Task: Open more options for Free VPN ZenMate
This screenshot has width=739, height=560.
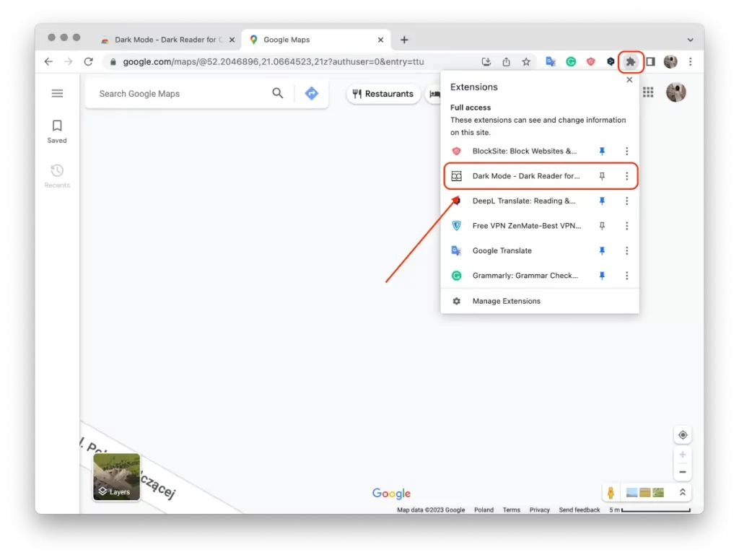Action: pyautogui.click(x=627, y=226)
